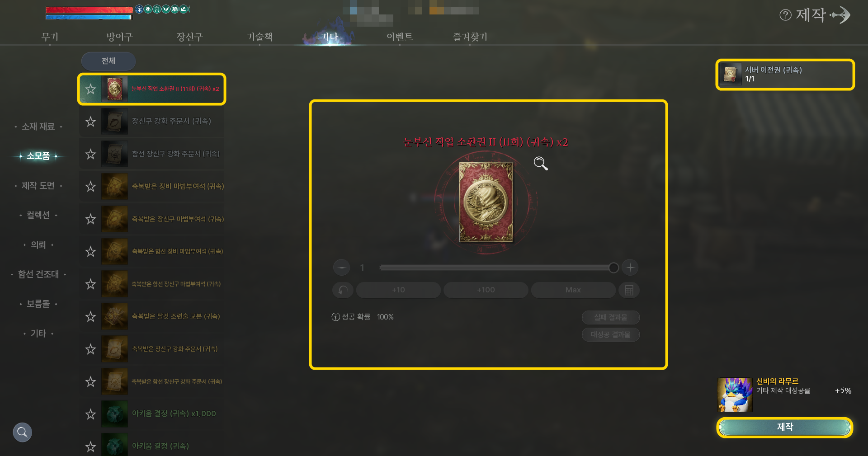Click the quantity slider handle
The height and width of the screenshot is (456, 868).
613,268
